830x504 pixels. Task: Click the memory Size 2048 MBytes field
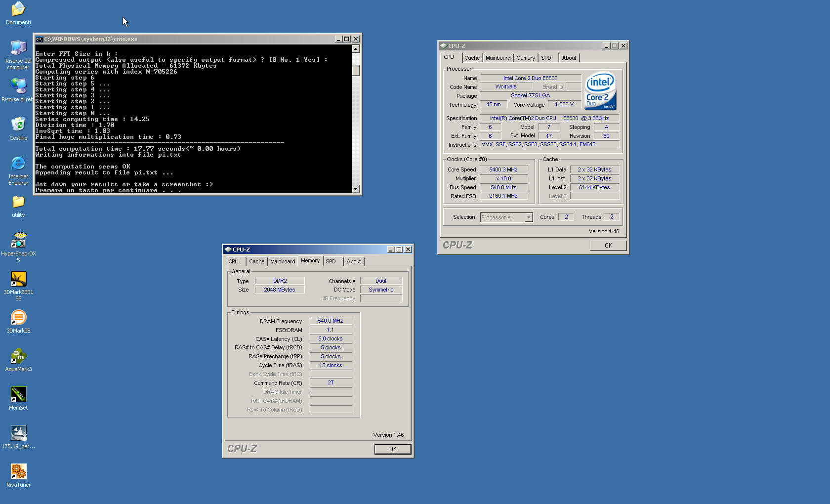[x=280, y=290]
